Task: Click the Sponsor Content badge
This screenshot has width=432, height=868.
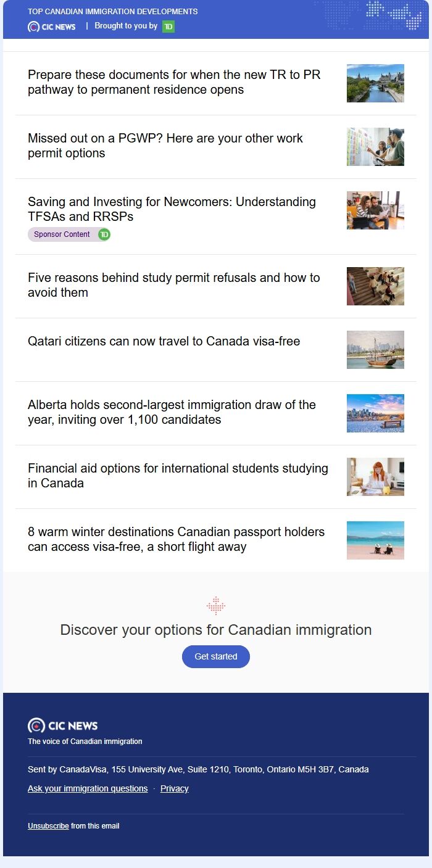Action: [x=69, y=234]
